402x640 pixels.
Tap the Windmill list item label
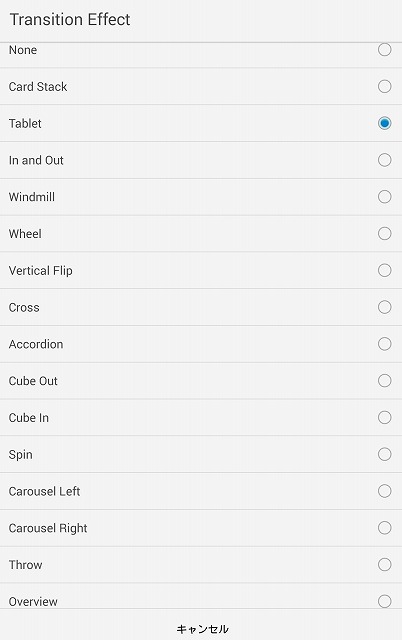[x=32, y=197]
